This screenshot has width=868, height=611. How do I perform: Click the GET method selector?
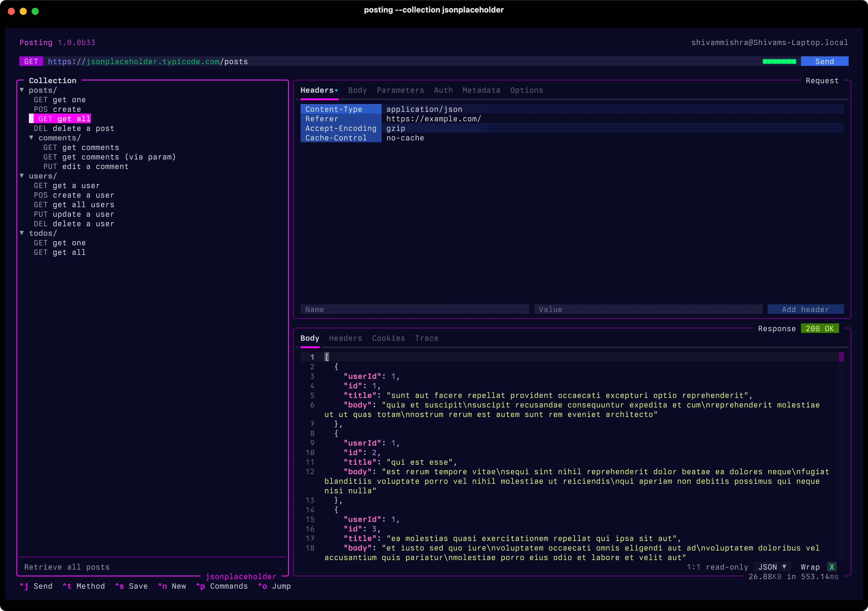[31, 61]
